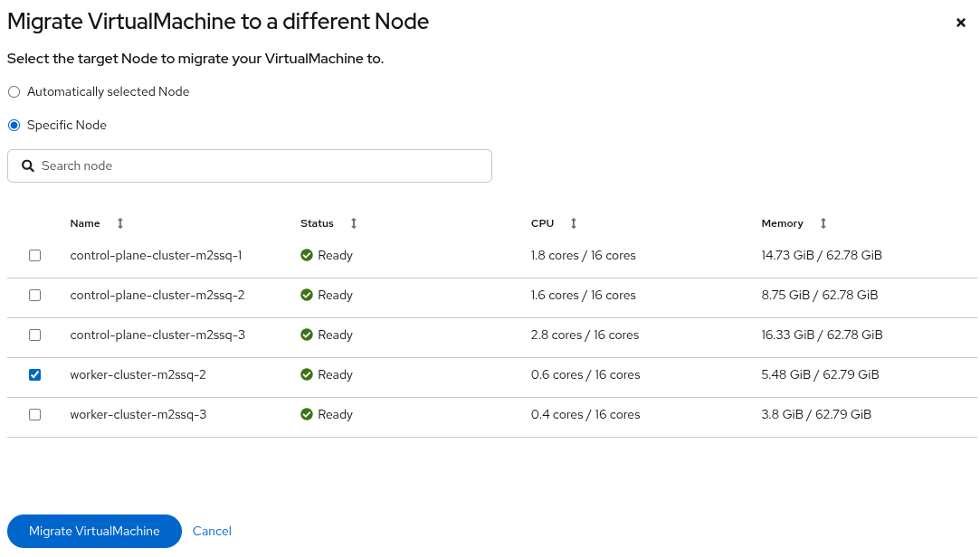Click the Status column sort icon

point(354,223)
